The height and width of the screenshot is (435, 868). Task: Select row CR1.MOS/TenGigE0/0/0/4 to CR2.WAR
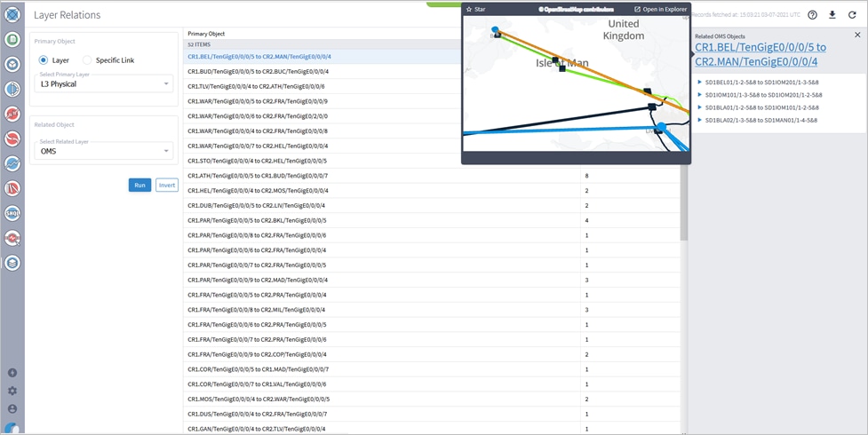[432, 399]
